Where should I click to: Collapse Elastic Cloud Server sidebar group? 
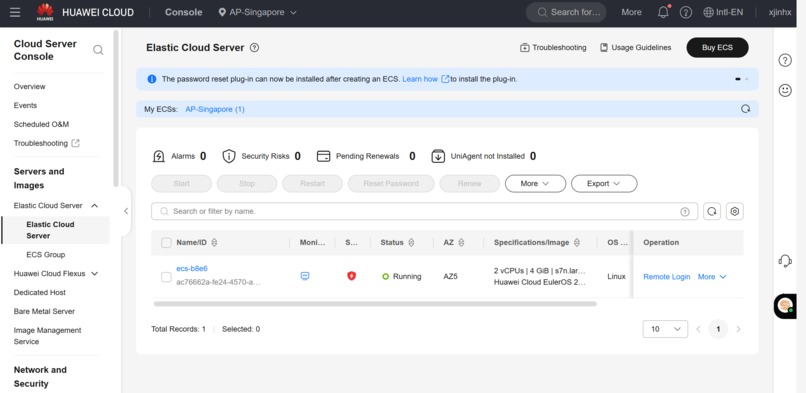tap(95, 205)
